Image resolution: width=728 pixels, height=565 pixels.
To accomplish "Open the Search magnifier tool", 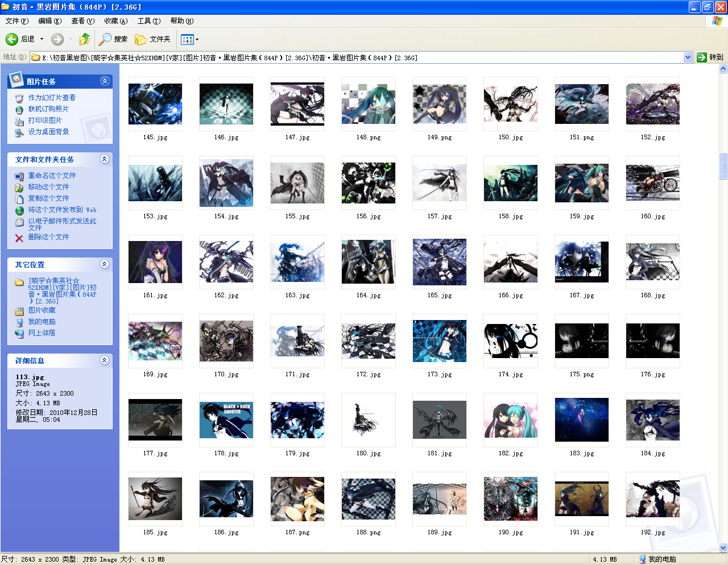I will [105, 39].
